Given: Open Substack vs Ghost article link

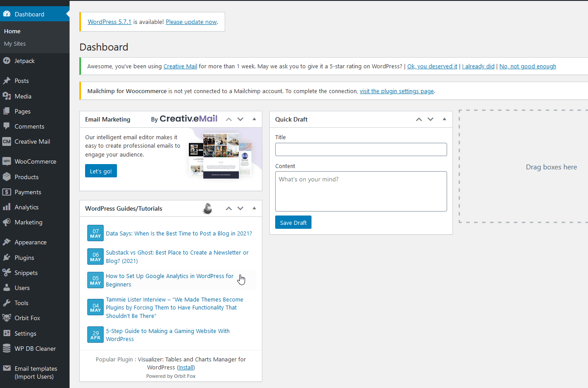Looking at the screenshot, I should 177,257.
